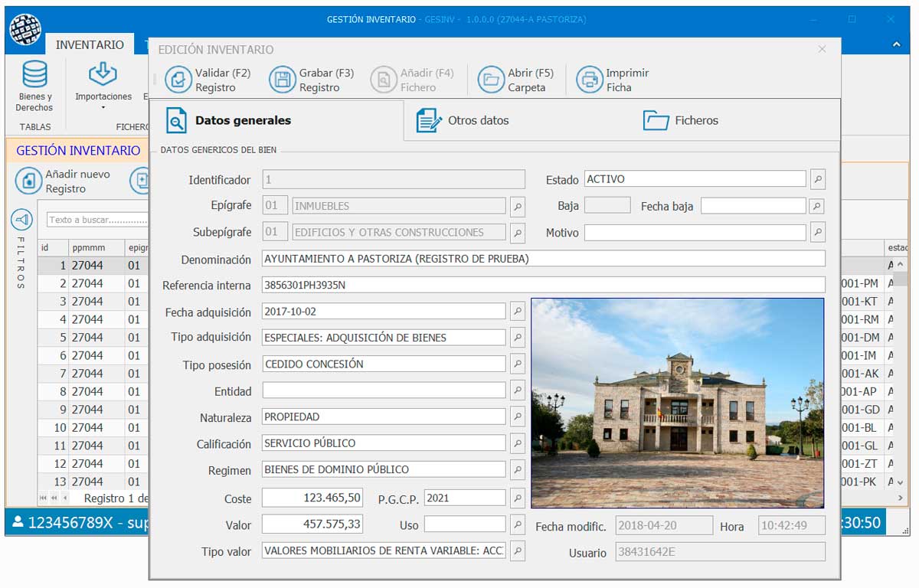Click the Añadir nuevo Registro icon
919x588 pixels.
click(x=28, y=181)
